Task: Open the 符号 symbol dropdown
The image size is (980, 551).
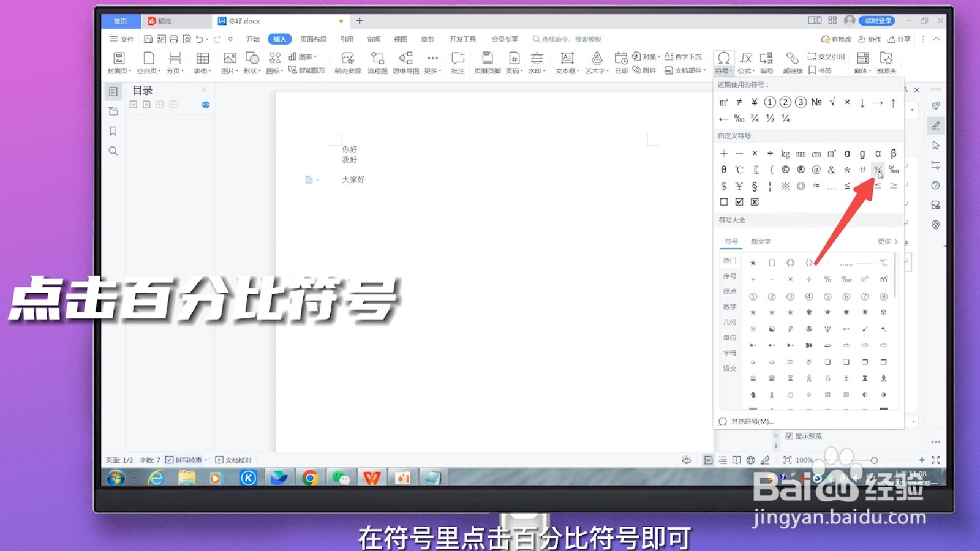Action: [x=723, y=70]
